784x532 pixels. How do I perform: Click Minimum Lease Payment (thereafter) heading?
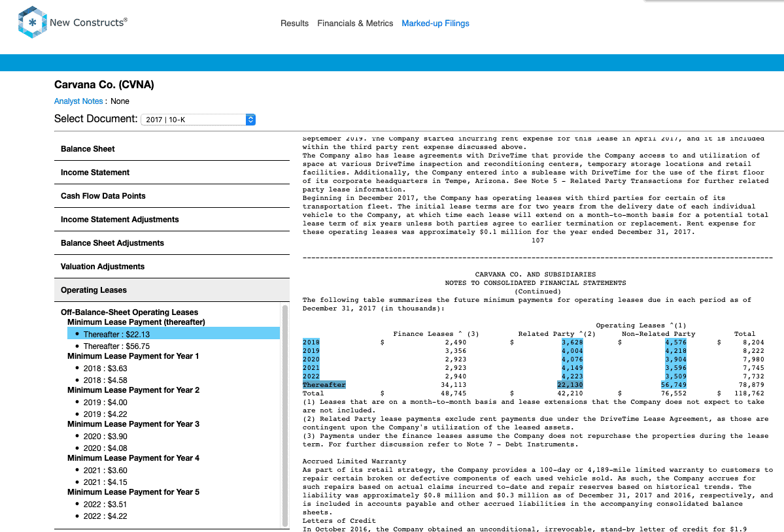136,322
